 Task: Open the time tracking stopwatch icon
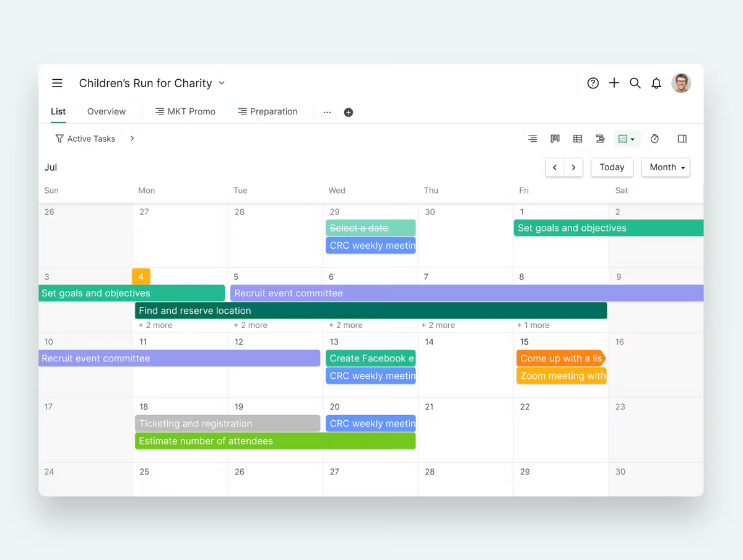[654, 139]
